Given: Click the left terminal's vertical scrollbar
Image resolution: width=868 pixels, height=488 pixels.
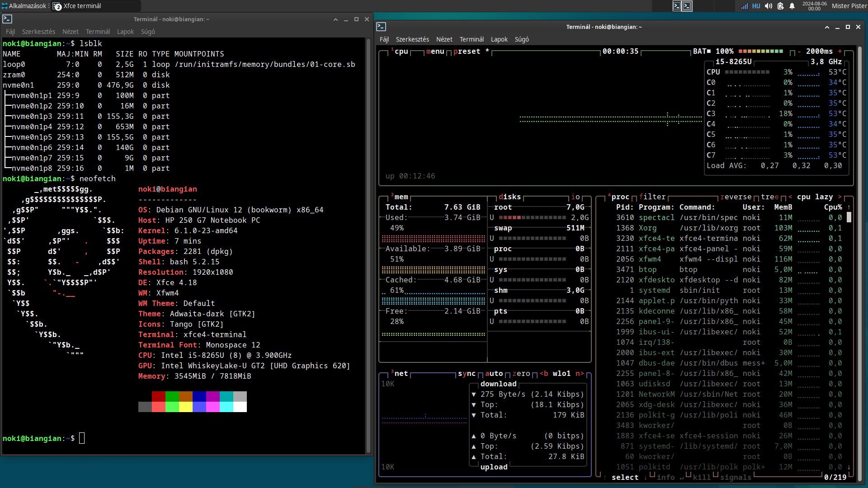Looking at the screenshot, I should 368,246.
